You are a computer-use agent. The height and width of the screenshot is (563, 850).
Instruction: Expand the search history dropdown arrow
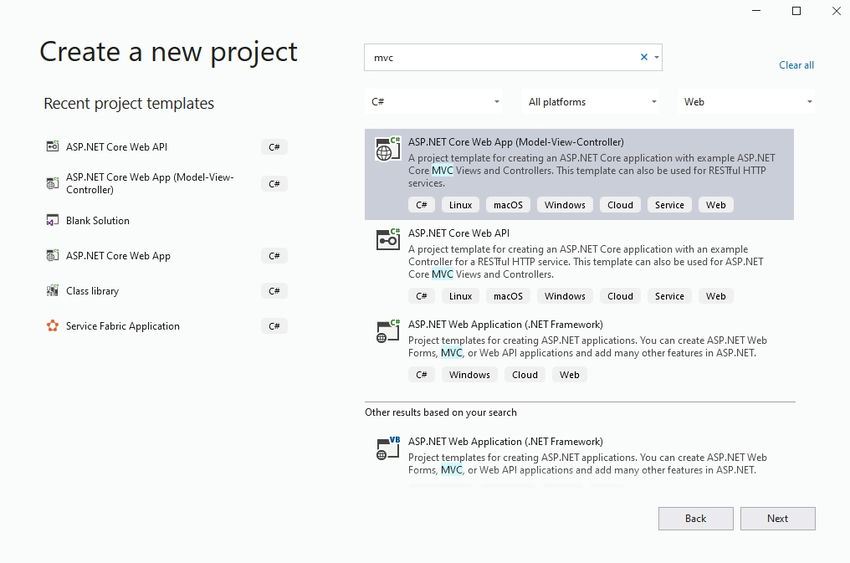pos(656,57)
